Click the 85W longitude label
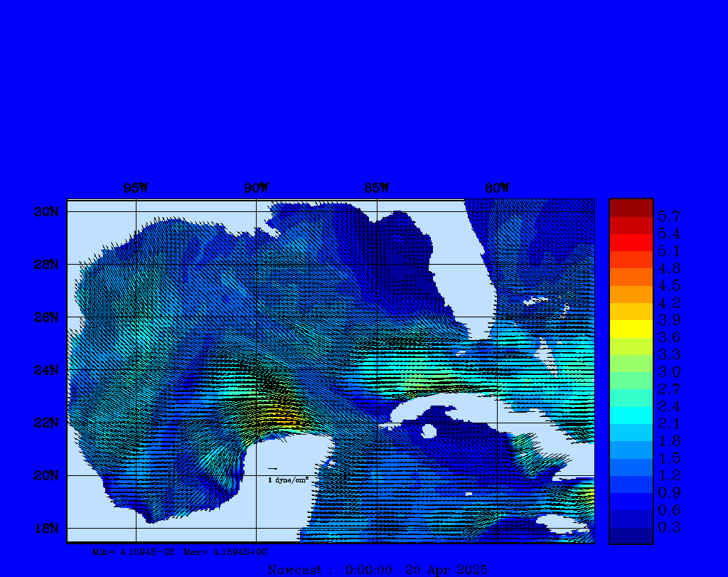The height and width of the screenshot is (577, 728). pyautogui.click(x=377, y=189)
